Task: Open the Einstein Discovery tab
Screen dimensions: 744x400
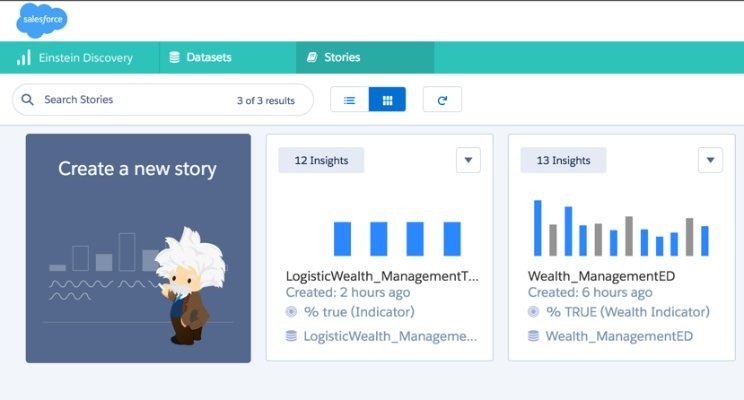Action: point(79,57)
